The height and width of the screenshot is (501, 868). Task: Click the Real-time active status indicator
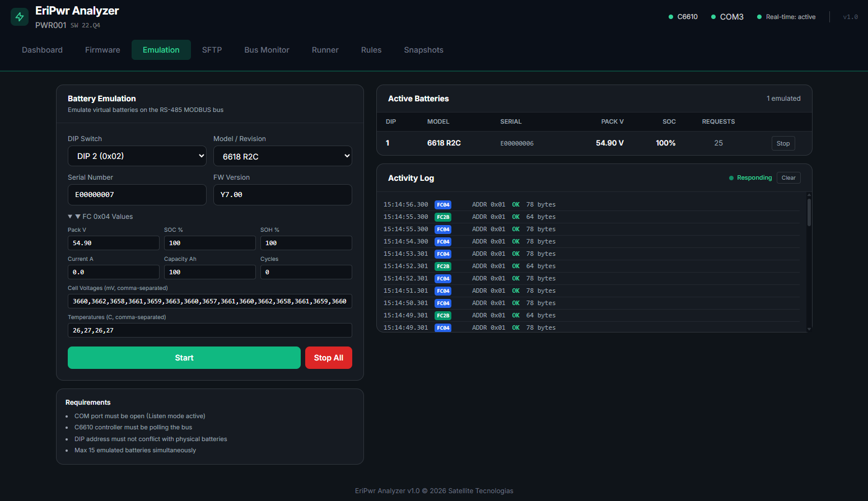click(786, 17)
